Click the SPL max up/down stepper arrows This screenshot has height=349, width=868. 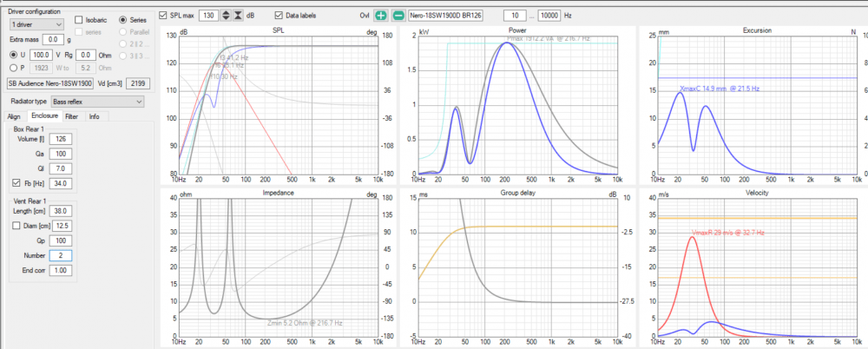pyautogui.click(x=226, y=16)
